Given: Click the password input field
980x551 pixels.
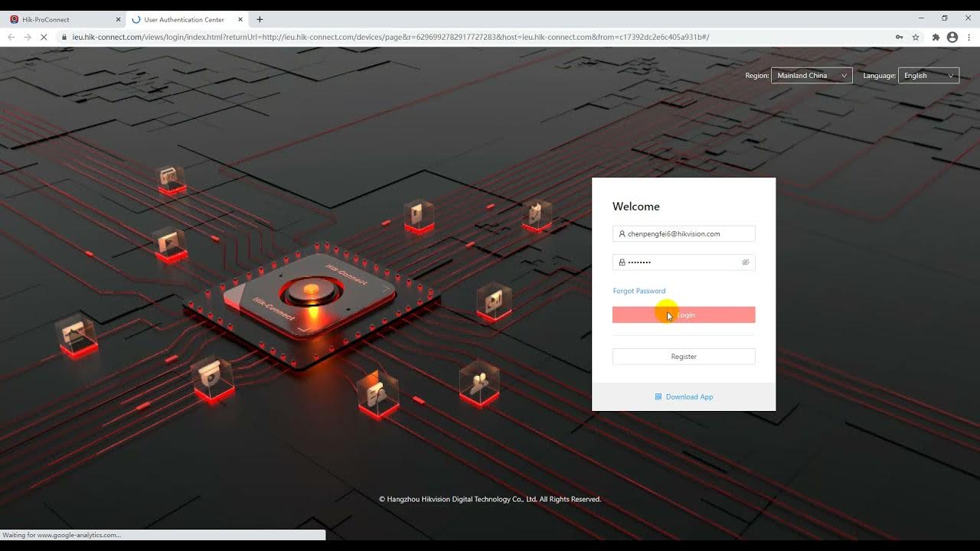Looking at the screenshot, I should [x=684, y=262].
